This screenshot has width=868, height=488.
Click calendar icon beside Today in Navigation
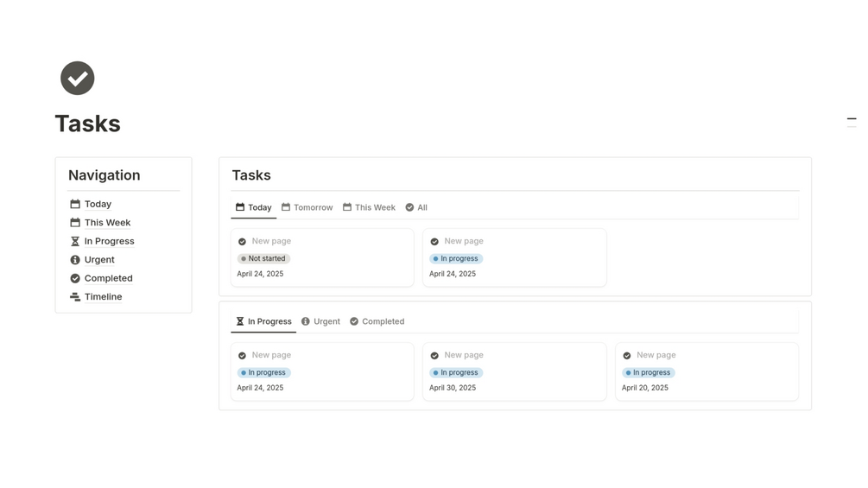75,205
